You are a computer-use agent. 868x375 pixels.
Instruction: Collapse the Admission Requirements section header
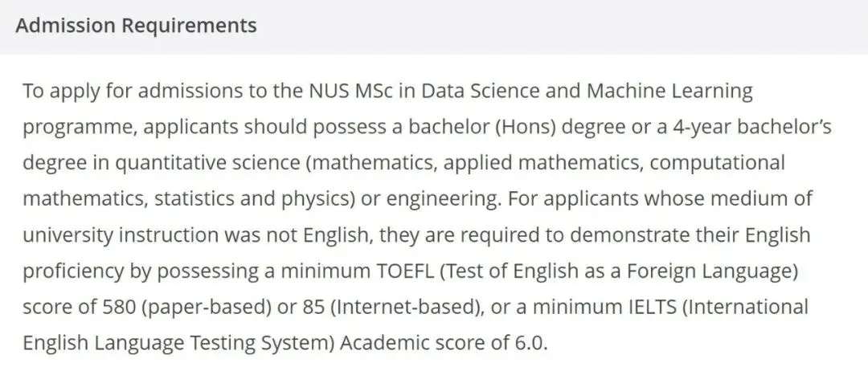coord(137,26)
